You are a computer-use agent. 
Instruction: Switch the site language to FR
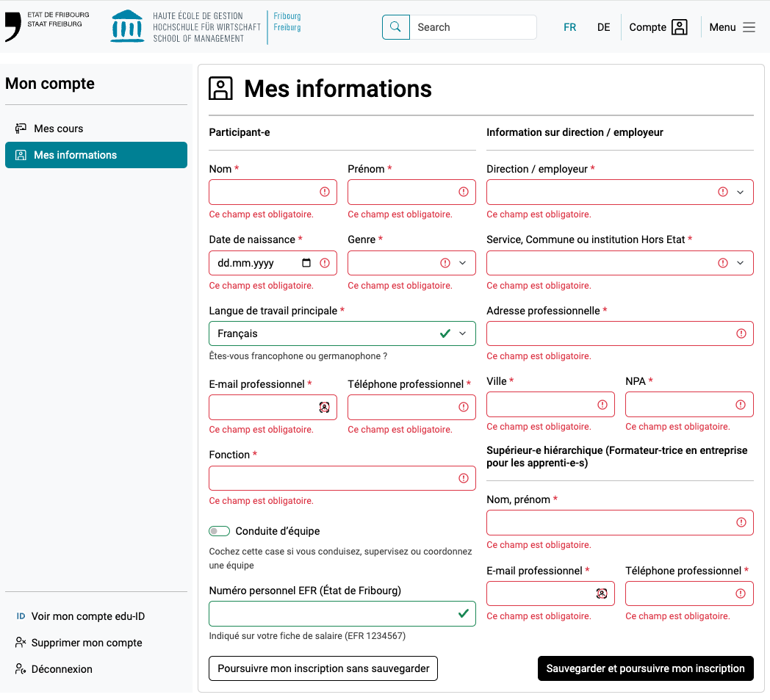click(x=569, y=27)
